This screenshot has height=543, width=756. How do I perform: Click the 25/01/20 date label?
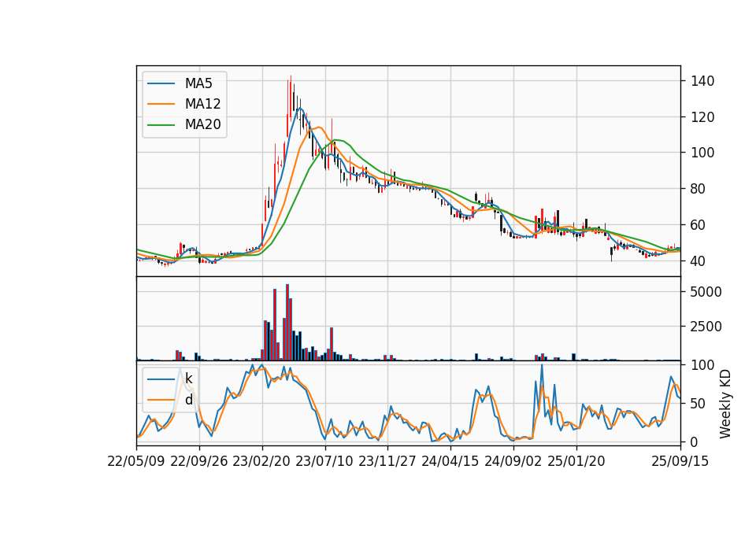click(576, 461)
